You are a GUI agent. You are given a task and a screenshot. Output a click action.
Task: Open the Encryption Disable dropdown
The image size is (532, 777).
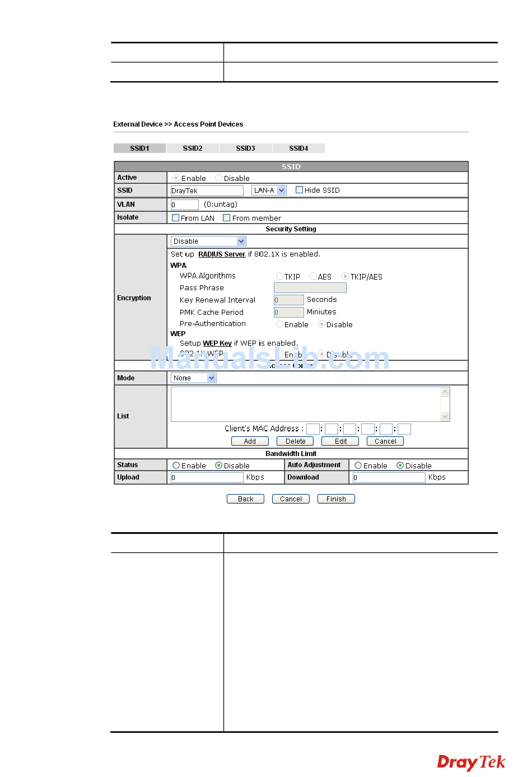(208, 241)
